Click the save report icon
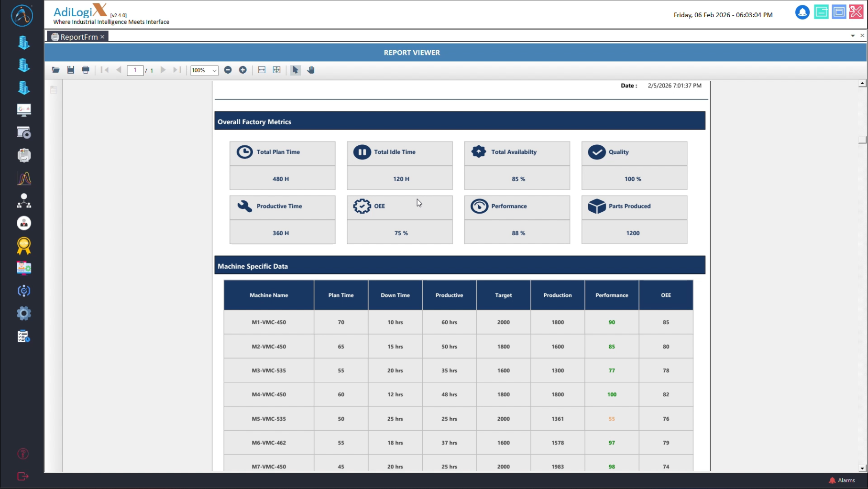This screenshot has height=489, width=868. [x=71, y=70]
